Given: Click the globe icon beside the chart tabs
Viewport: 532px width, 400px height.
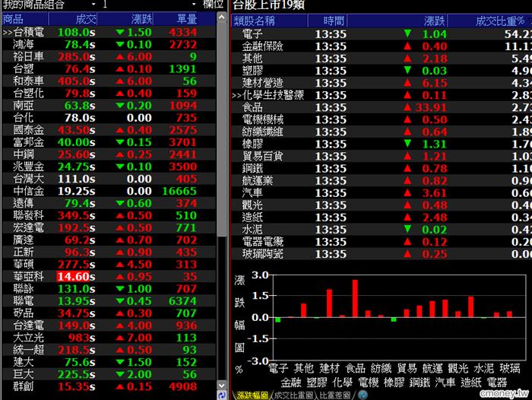Looking at the screenshot, I should click(363, 395).
